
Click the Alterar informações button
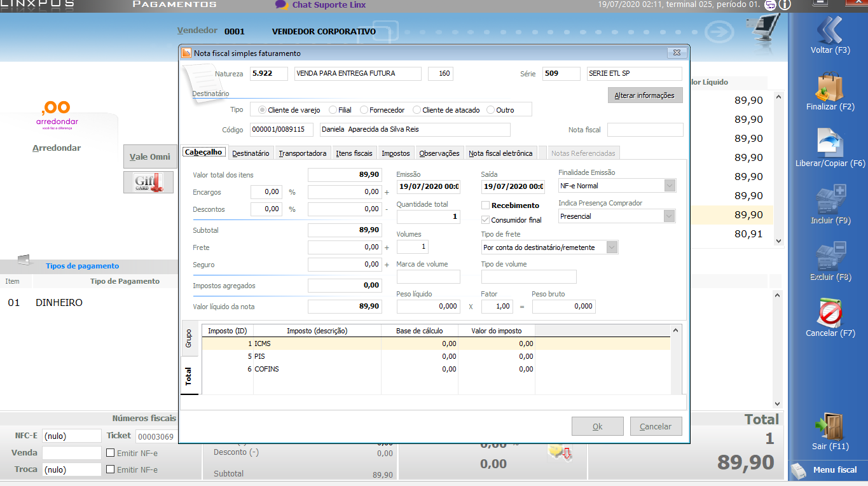[644, 95]
